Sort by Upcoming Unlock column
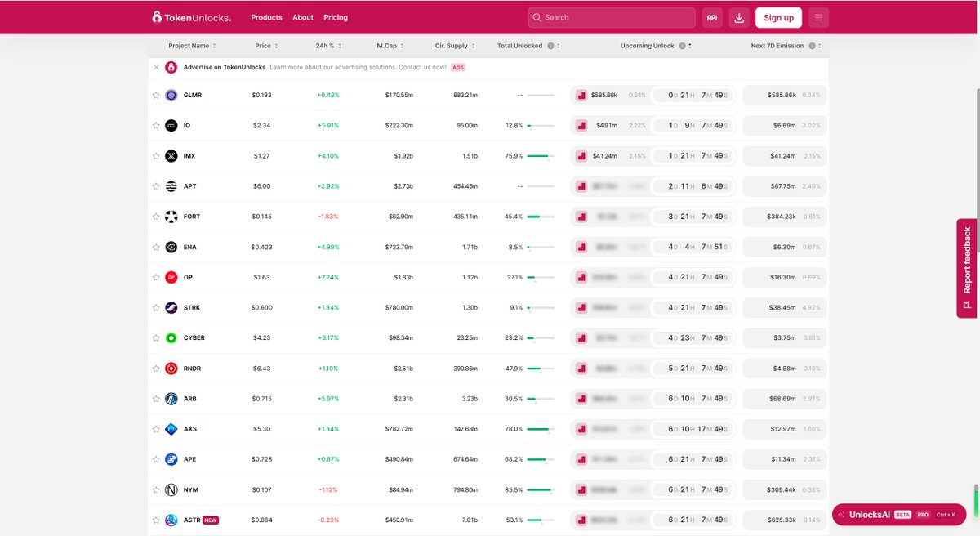 point(656,46)
